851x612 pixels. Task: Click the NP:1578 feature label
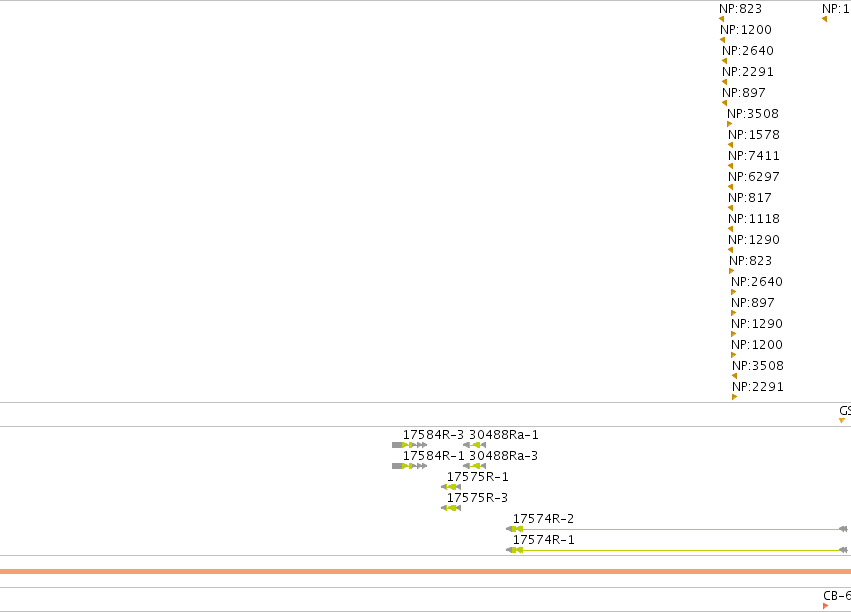click(x=754, y=135)
